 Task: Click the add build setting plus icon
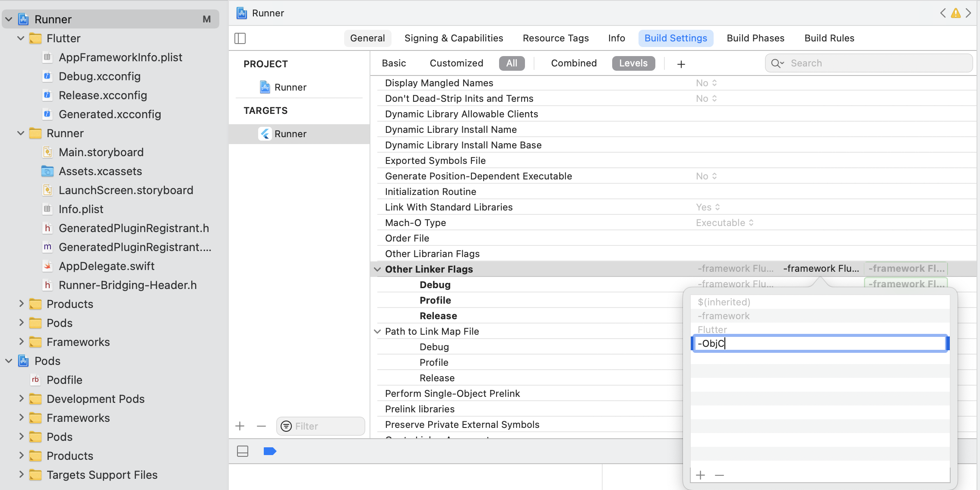pos(681,64)
